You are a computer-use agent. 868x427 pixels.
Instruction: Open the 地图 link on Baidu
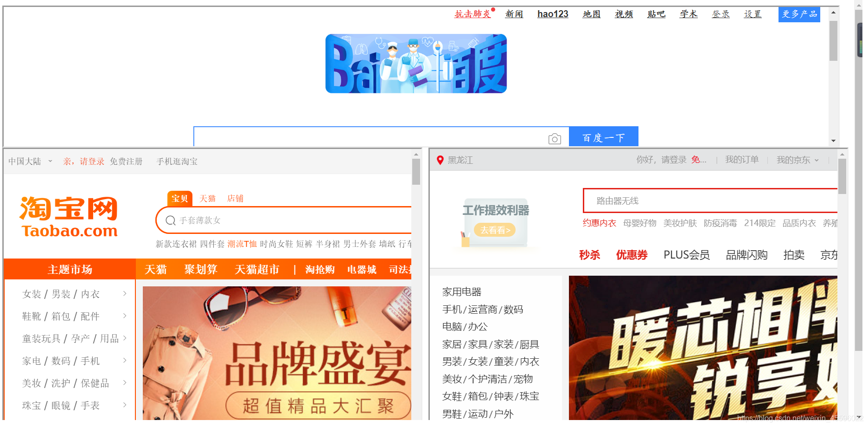point(592,14)
